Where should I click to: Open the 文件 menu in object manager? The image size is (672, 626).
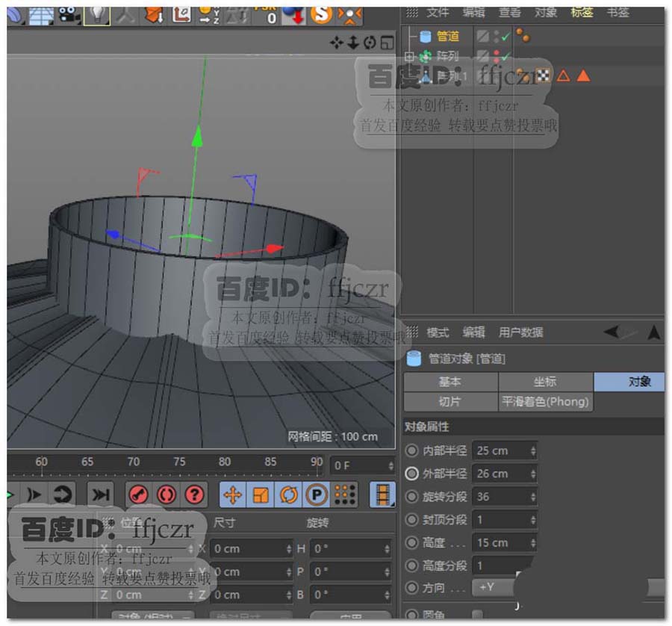click(438, 13)
